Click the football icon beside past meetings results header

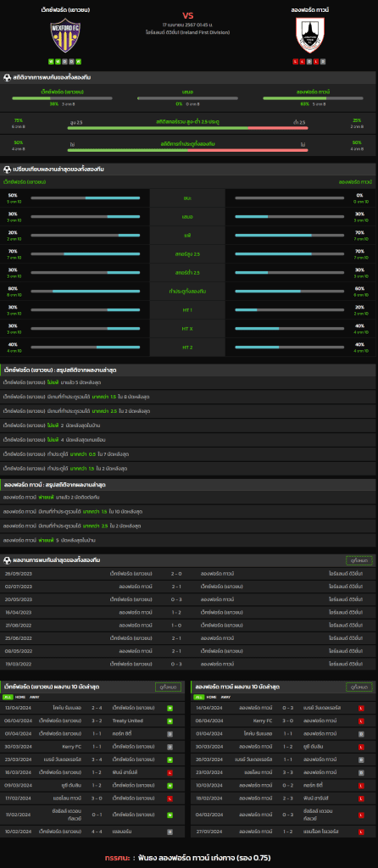pos(7,560)
